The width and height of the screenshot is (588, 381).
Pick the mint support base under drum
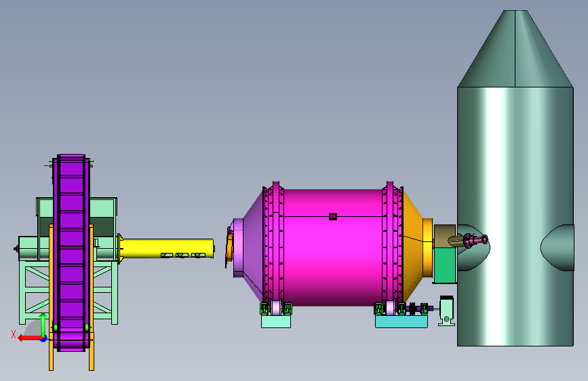(276, 321)
